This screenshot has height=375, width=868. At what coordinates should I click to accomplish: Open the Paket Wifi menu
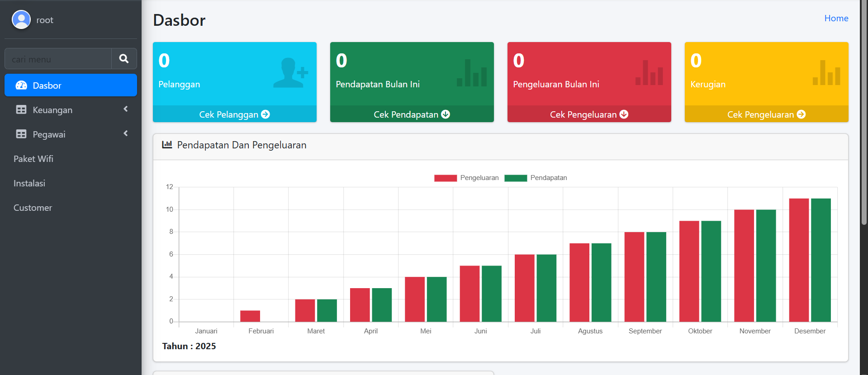(33, 159)
